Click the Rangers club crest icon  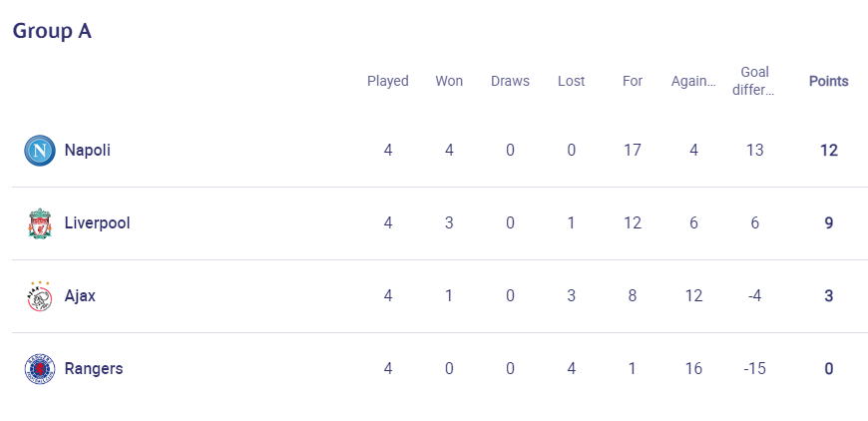[x=40, y=369]
